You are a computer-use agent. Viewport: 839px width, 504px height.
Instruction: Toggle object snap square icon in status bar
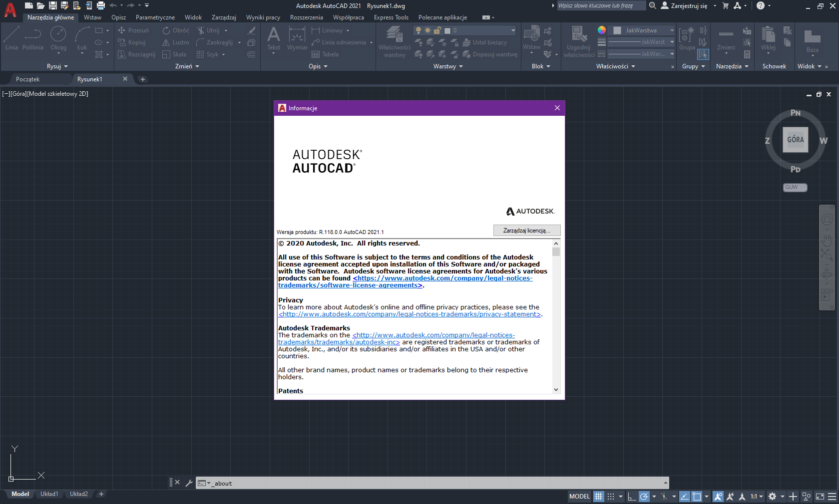pos(697,497)
